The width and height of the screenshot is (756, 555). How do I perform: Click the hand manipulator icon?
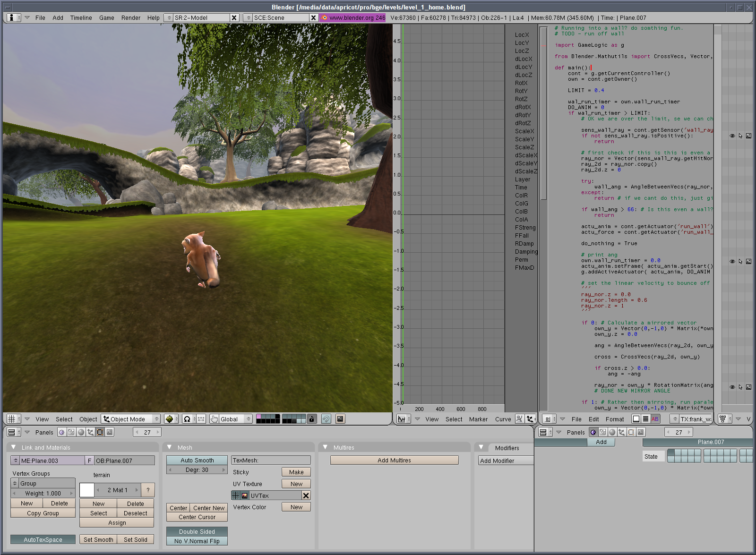click(x=214, y=419)
